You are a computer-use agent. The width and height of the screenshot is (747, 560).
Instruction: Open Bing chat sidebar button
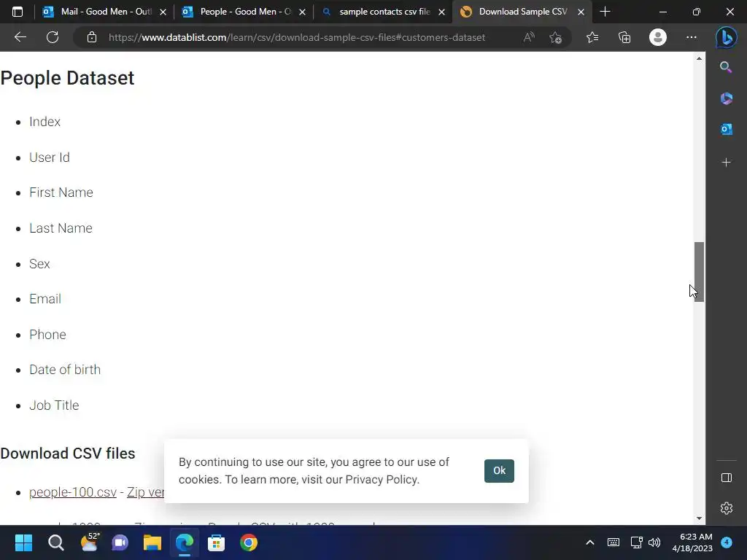726,38
